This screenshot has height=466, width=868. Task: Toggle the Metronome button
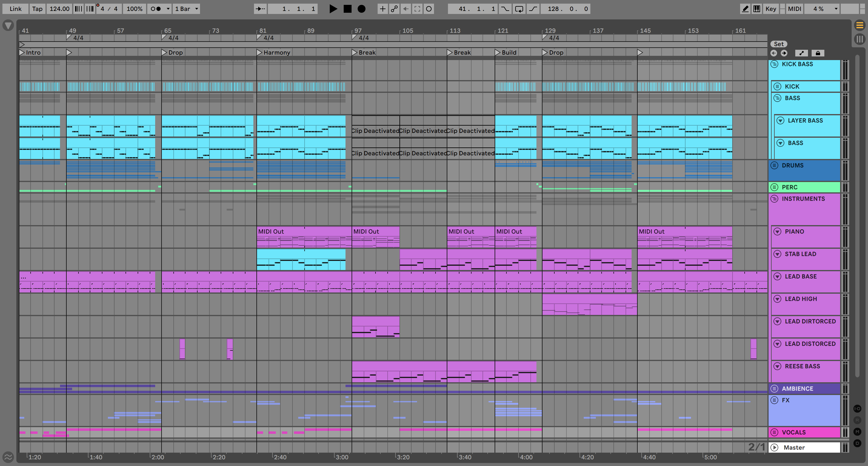(156, 9)
